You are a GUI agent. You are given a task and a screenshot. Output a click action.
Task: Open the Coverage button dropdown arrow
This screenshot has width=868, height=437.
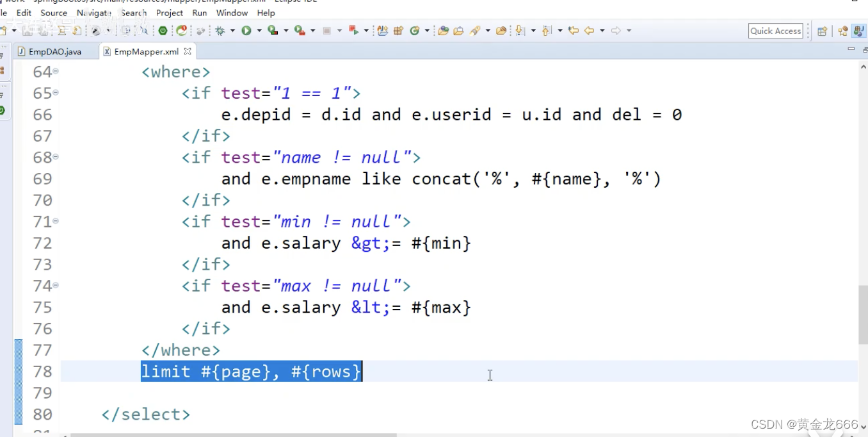pyautogui.click(x=285, y=31)
